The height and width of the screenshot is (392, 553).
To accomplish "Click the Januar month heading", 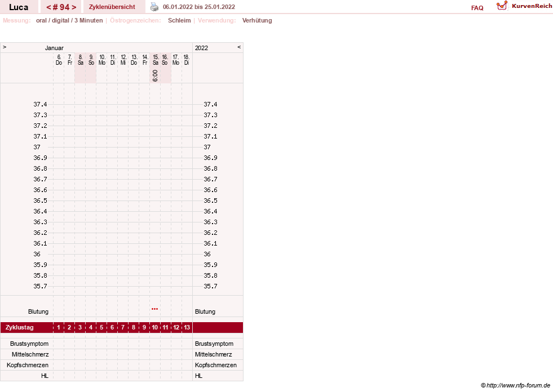I will coord(54,48).
